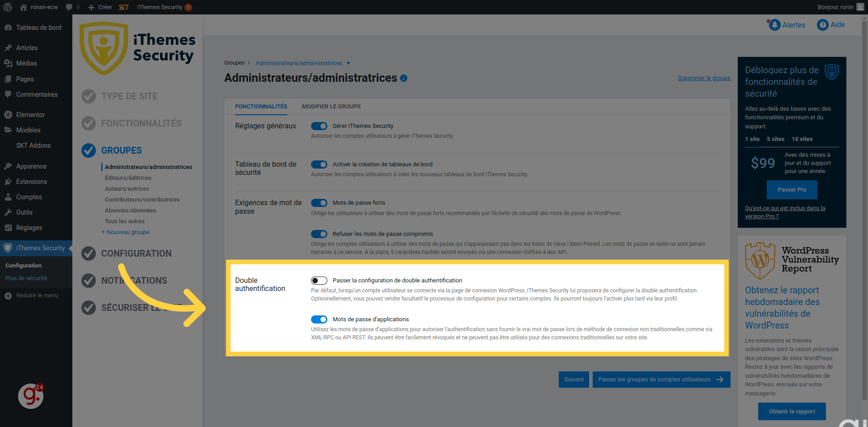Screen dimensions: 868x427
Task: Click Passer les groupes de comptes utilisateurs
Action: coord(661,380)
